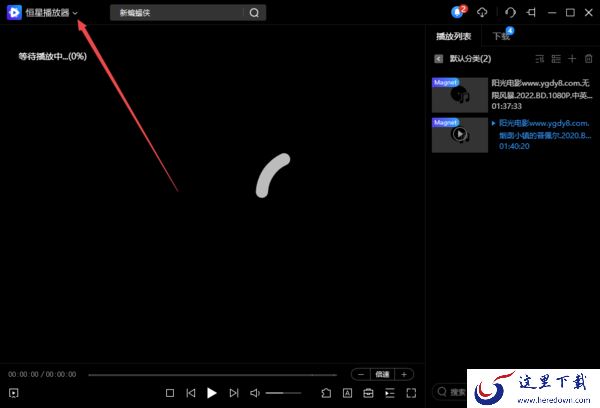Mute audio with the speaker icon
The width and height of the screenshot is (600, 408).
[x=255, y=393]
